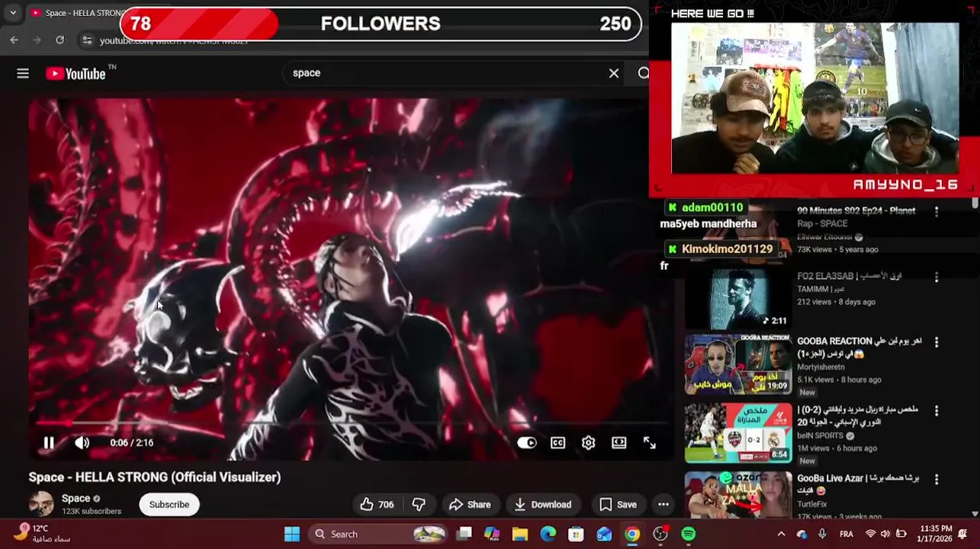This screenshot has width=980, height=549.
Task: Open more actions ellipsis below the video
Action: point(664,504)
